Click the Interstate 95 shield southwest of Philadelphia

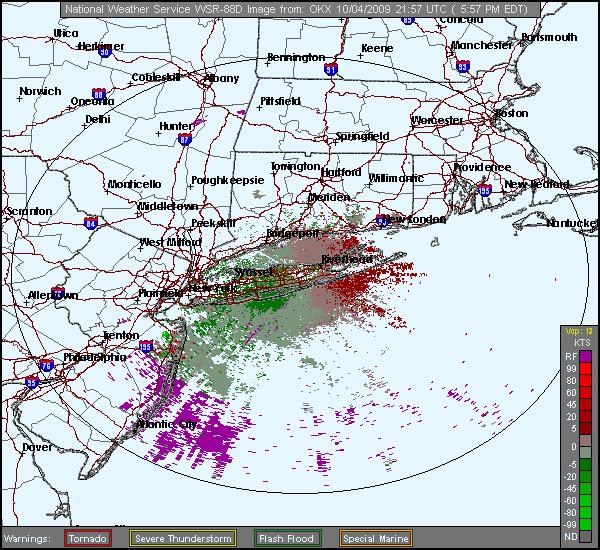(31, 382)
